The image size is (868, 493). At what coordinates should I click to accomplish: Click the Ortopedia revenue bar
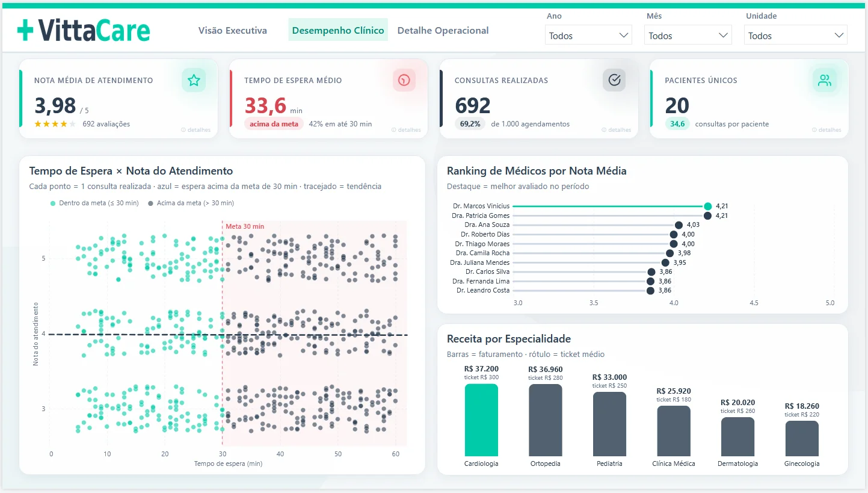pos(546,420)
